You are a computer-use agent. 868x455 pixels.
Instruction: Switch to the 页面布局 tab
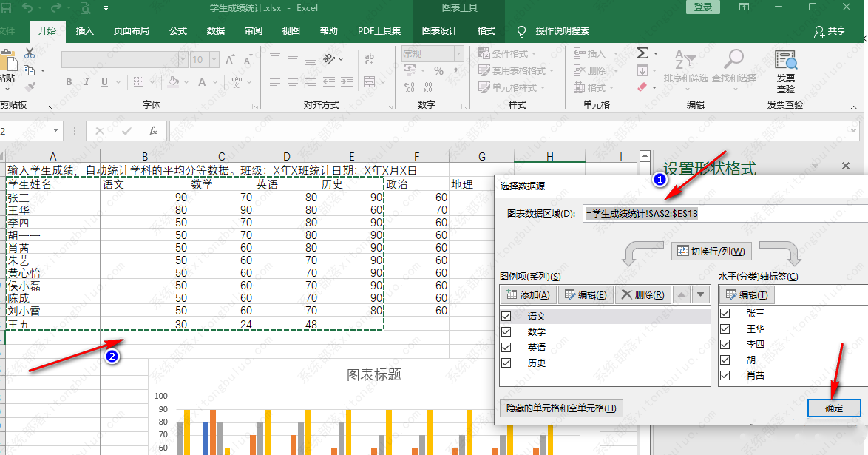coord(131,31)
